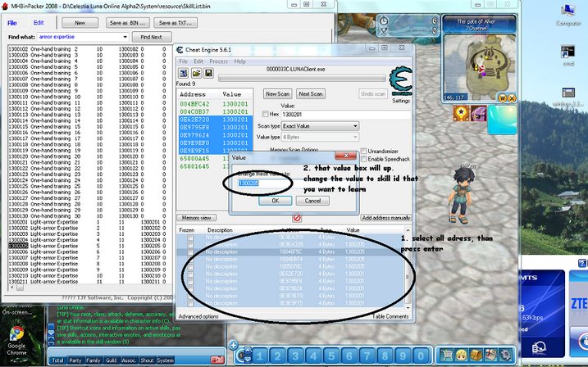This screenshot has height=367, width=588.
Task: Click the star buff icon below minimap
Action: (461, 113)
